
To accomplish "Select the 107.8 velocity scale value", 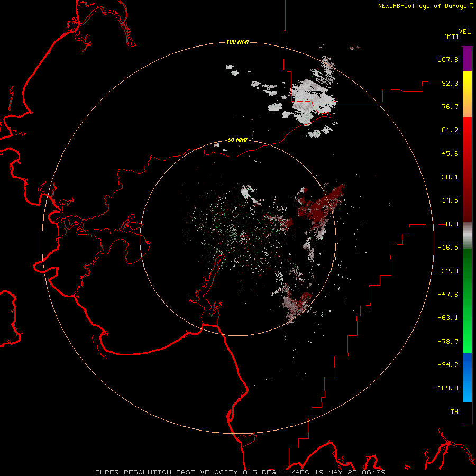I will (448, 59).
